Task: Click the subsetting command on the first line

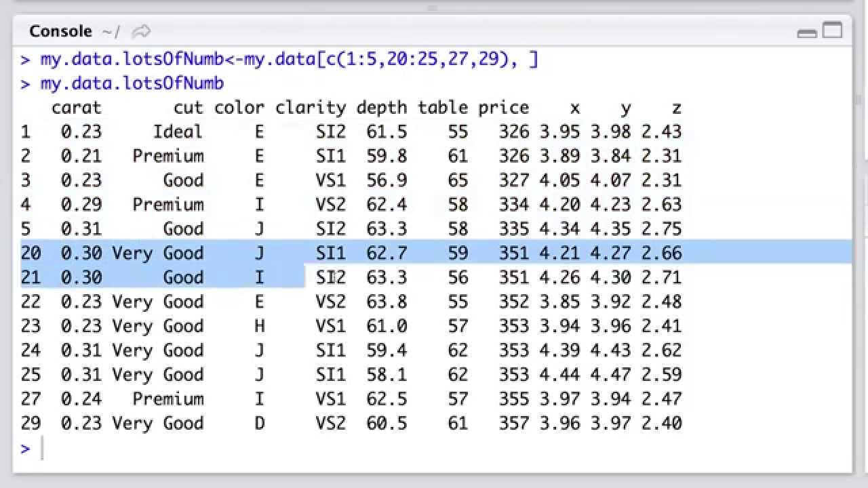Action: (285, 59)
